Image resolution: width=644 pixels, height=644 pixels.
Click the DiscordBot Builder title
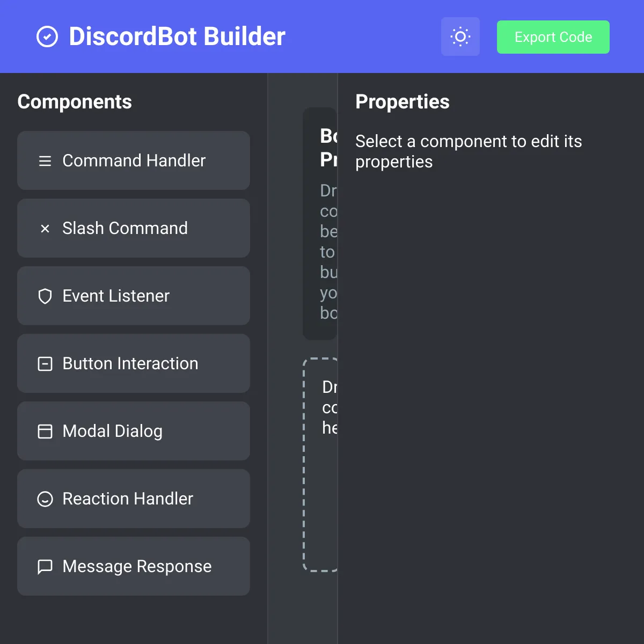(x=177, y=36)
